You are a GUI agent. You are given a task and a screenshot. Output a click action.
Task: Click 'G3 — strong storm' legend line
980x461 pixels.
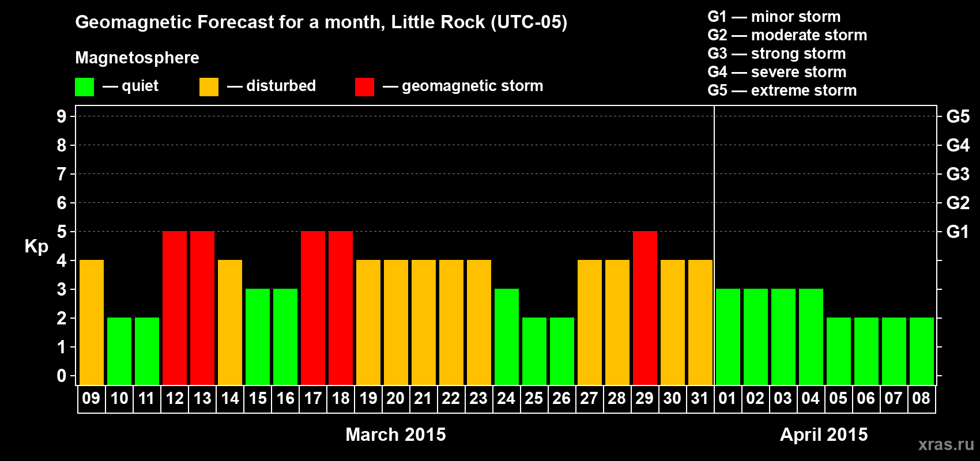pyautogui.click(x=777, y=54)
